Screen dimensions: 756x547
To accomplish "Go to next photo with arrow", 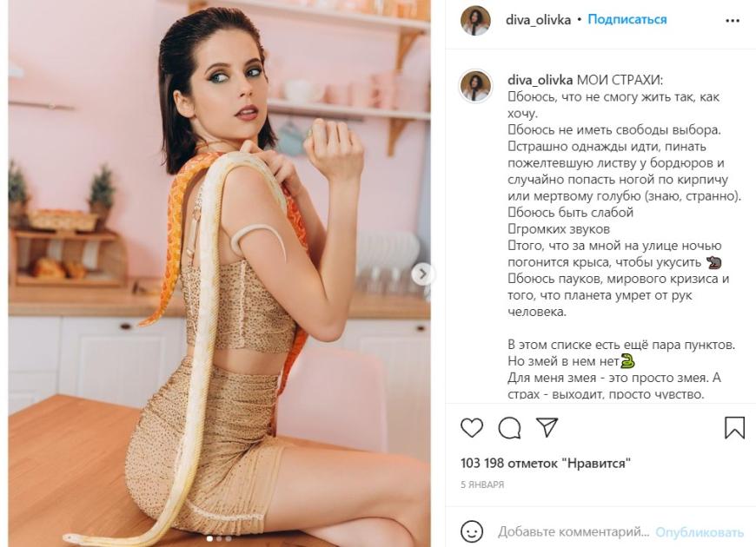I will coord(422,274).
